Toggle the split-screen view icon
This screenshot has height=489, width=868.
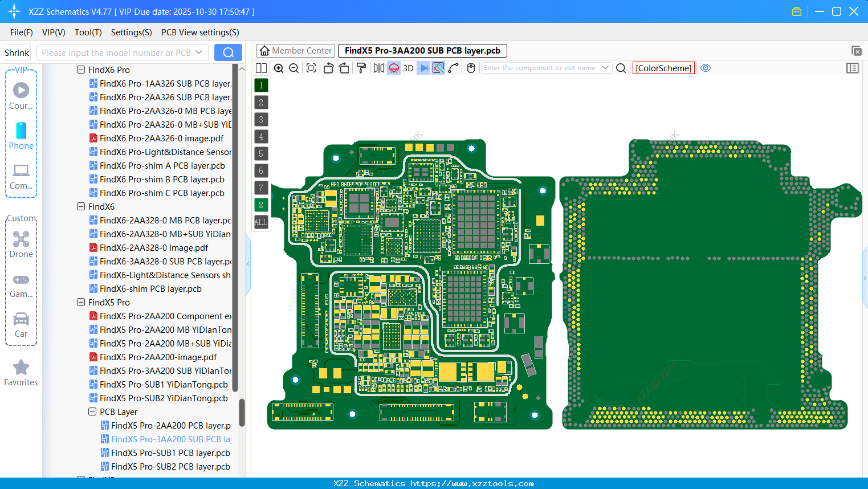pos(261,68)
